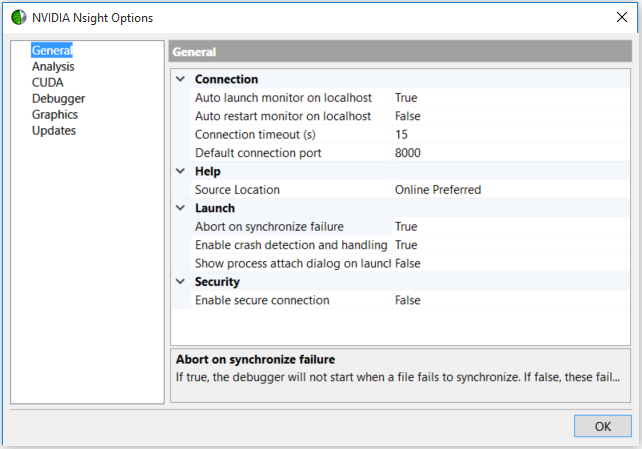Select Auto restart monitor on localhost property
The height and width of the screenshot is (449, 642).
(x=283, y=116)
